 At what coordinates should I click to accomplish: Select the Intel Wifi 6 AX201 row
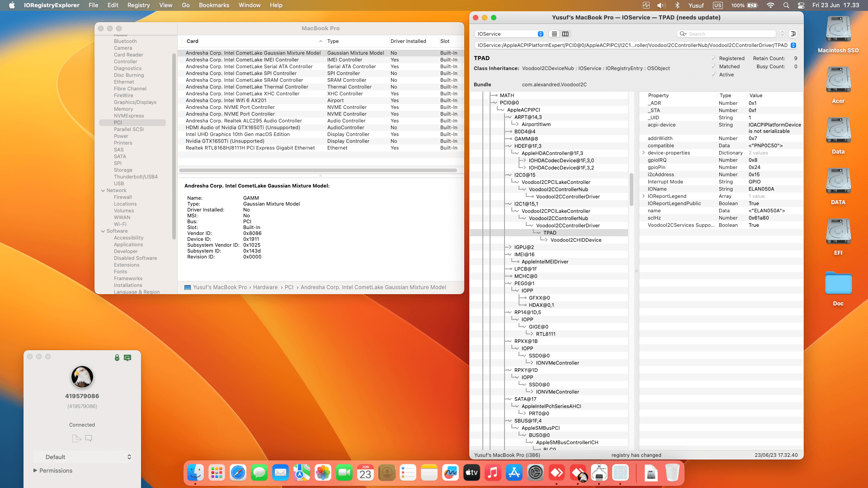[x=321, y=100]
